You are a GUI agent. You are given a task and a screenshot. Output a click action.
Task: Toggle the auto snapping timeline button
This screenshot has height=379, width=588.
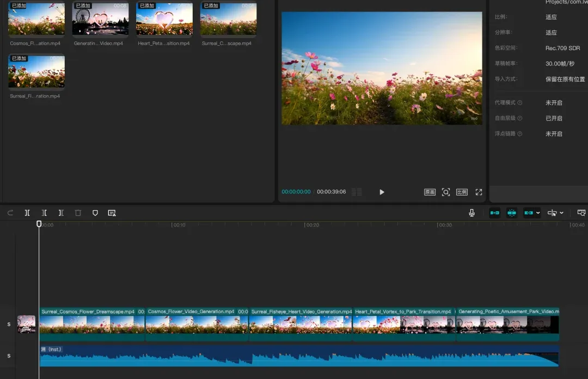point(511,213)
